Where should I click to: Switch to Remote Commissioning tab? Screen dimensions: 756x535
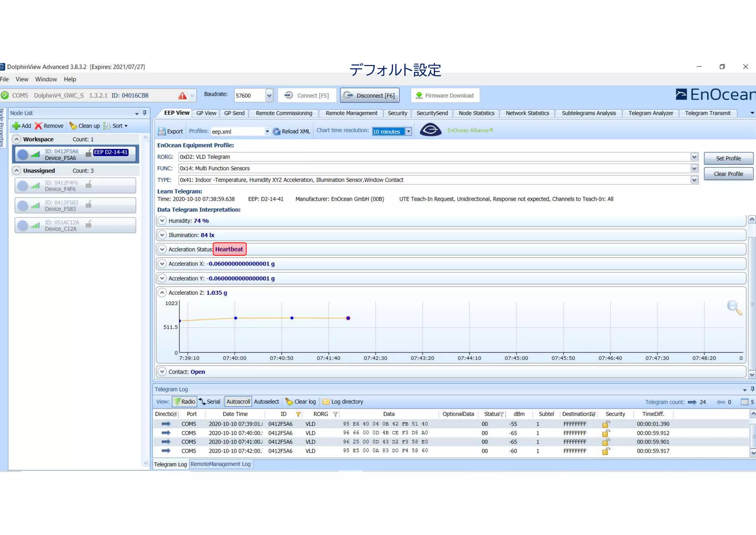pyautogui.click(x=284, y=113)
